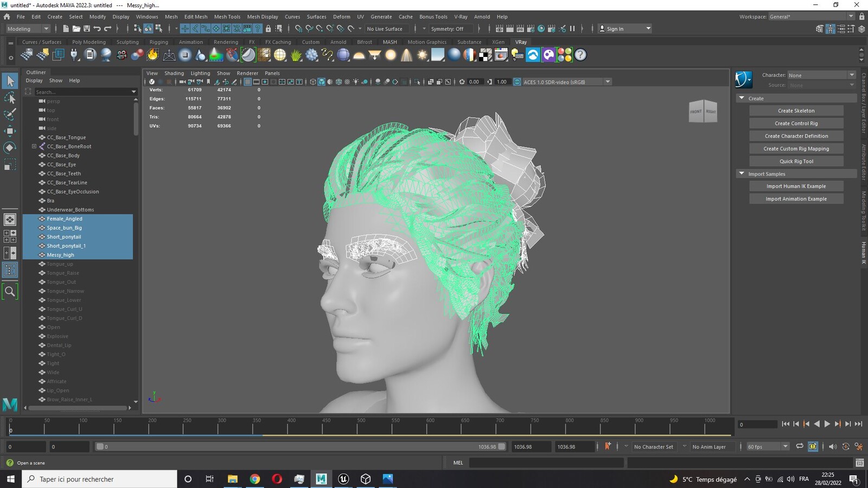Viewport: 868px width, 488px height.
Task: Select the Lasso selection tool
Action: point(10,98)
